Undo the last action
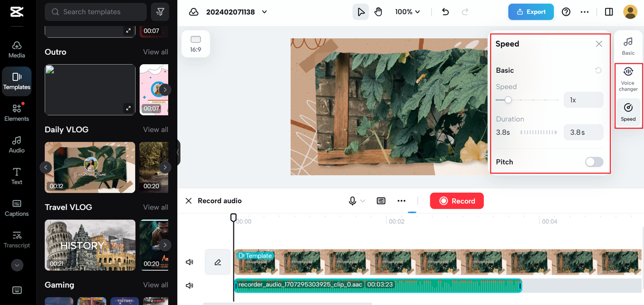 click(x=445, y=12)
